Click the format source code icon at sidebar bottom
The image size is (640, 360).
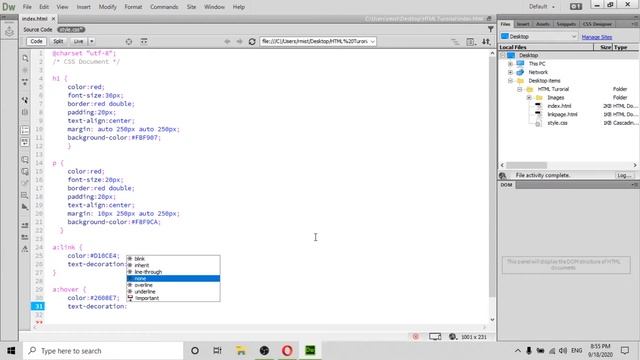25,248
